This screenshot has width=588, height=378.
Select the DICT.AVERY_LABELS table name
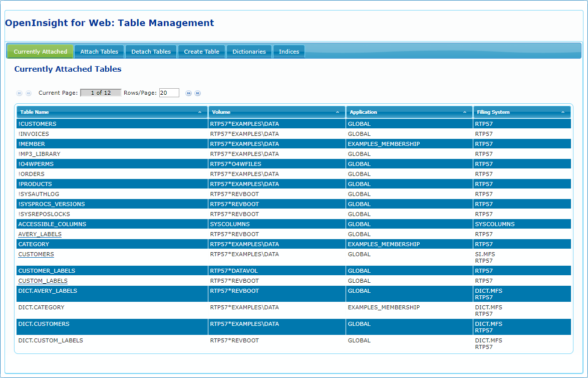pos(48,291)
